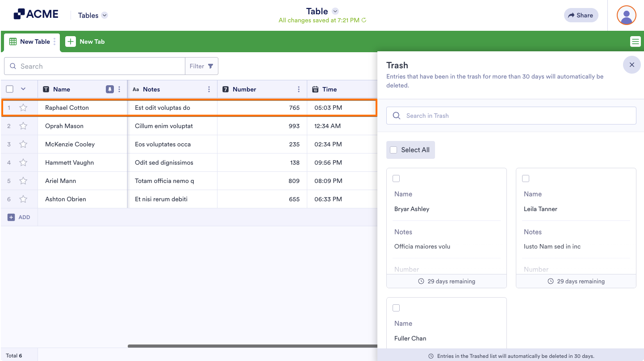Star the Ariel Mann row
Image resolution: width=644 pixels, height=361 pixels.
click(x=23, y=181)
